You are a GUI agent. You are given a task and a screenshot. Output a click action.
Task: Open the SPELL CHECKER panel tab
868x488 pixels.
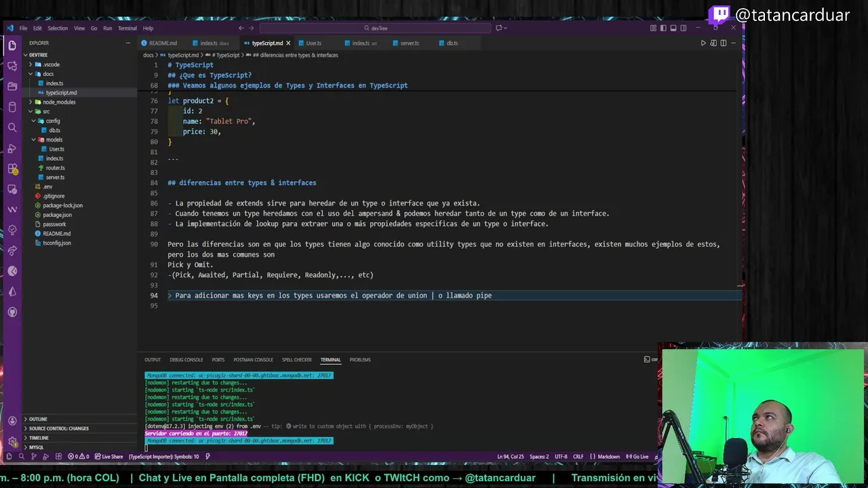(x=297, y=360)
